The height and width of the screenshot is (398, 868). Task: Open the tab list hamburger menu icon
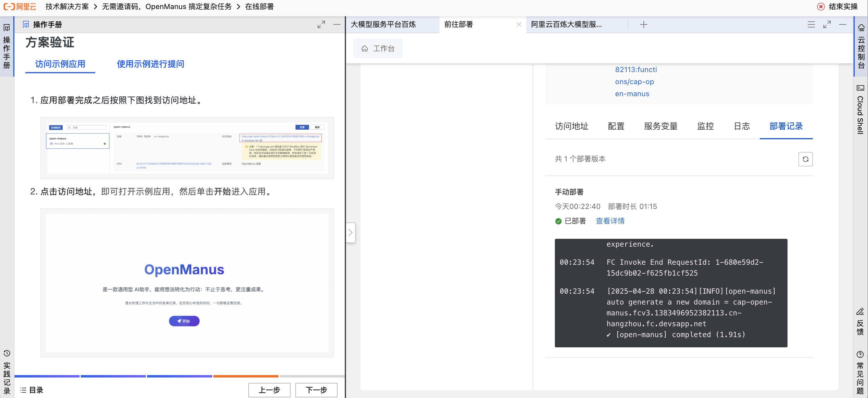[811, 24]
